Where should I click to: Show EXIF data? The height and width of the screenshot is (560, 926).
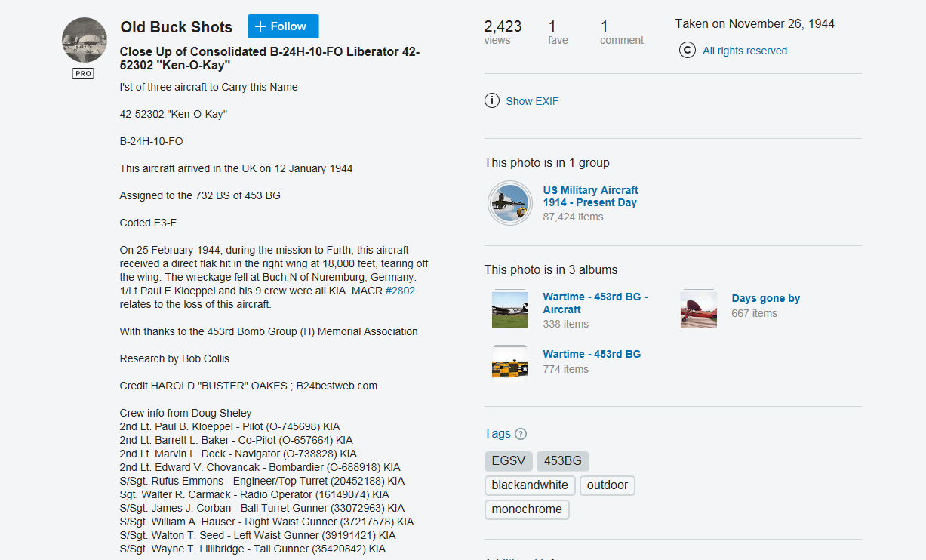[x=532, y=101]
